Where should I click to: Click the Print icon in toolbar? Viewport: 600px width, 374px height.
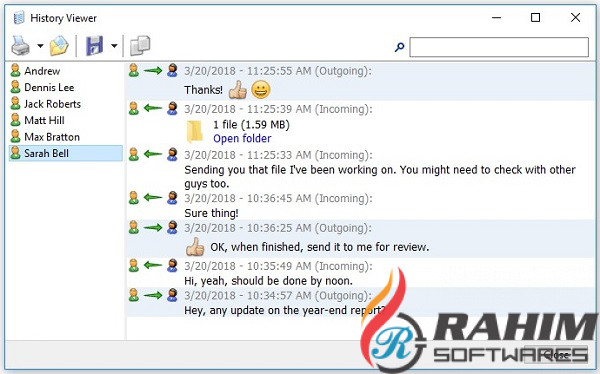click(20, 46)
